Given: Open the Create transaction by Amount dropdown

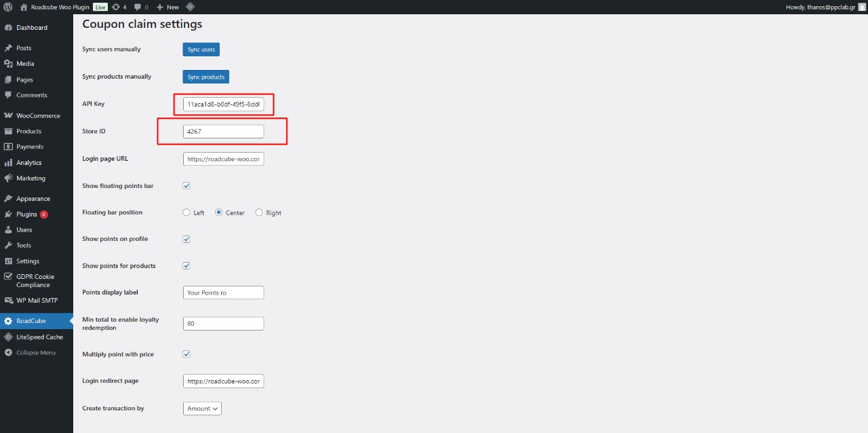Looking at the screenshot, I should point(202,409).
